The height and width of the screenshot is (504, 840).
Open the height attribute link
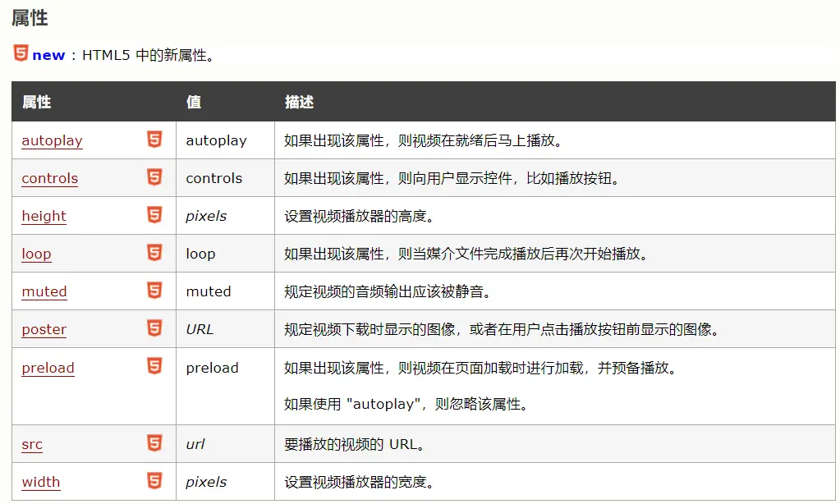pos(44,217)
